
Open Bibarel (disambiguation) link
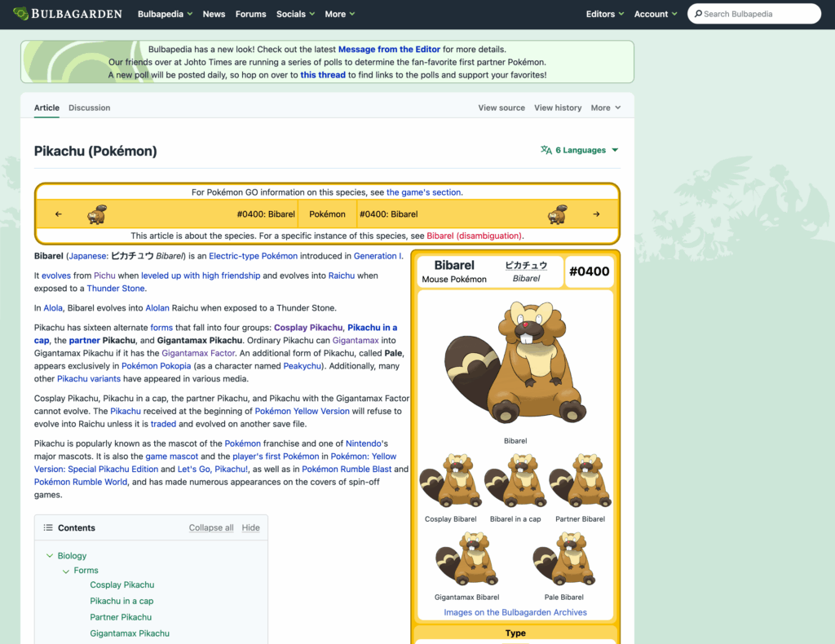pos(475,236)
